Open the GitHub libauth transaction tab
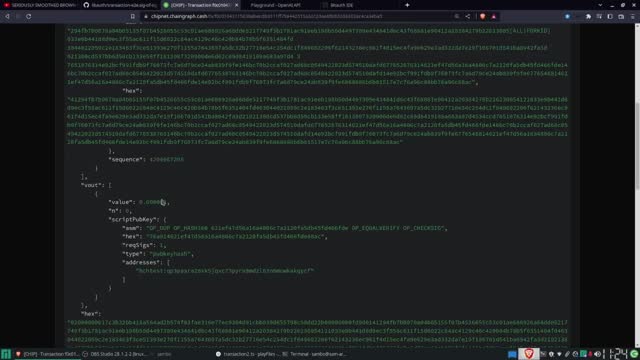This screenshot has width=640, height=360. (120, 5)
